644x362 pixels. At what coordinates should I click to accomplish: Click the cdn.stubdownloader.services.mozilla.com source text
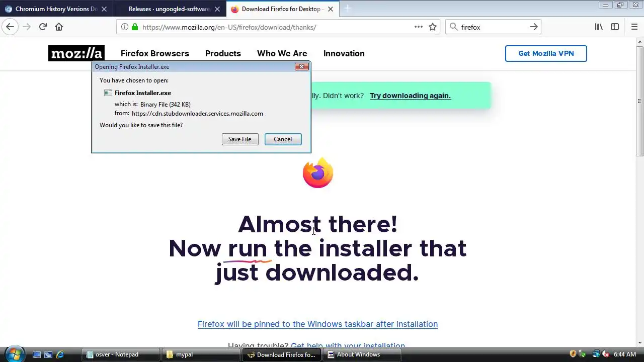[x=197, y=114]
